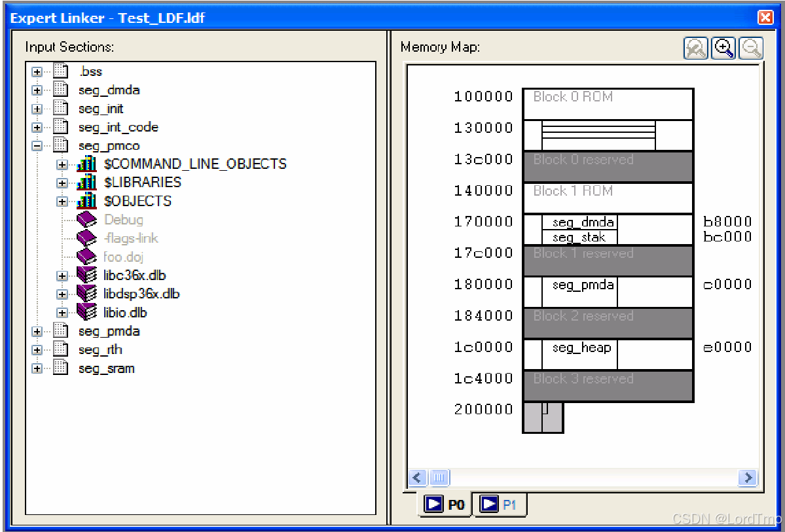Screen dimensions: 785x532
Task: Click the memory map scroll right arrow
Action: click(x=748, y=478)
